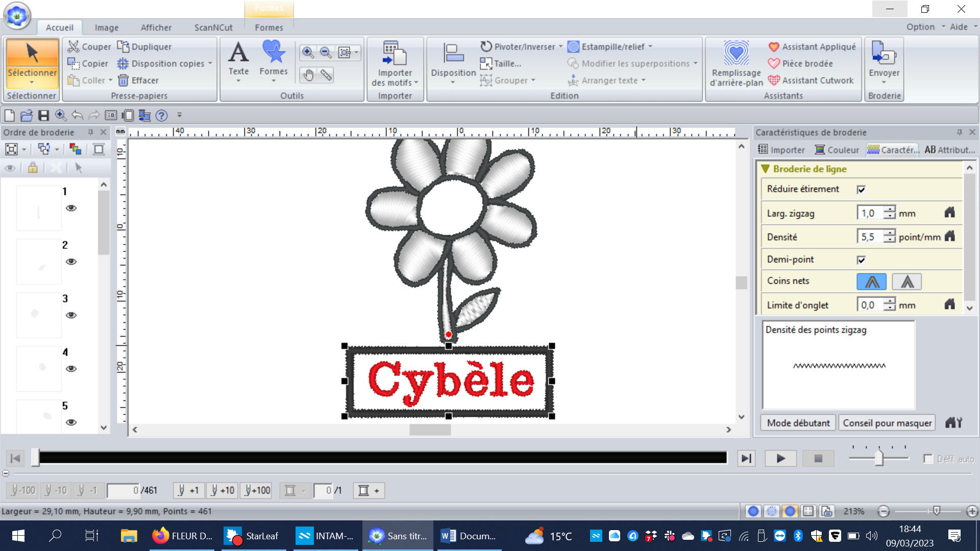
Task: Open the Pivoter/Inverser dropdown
Action: [560, 46]
